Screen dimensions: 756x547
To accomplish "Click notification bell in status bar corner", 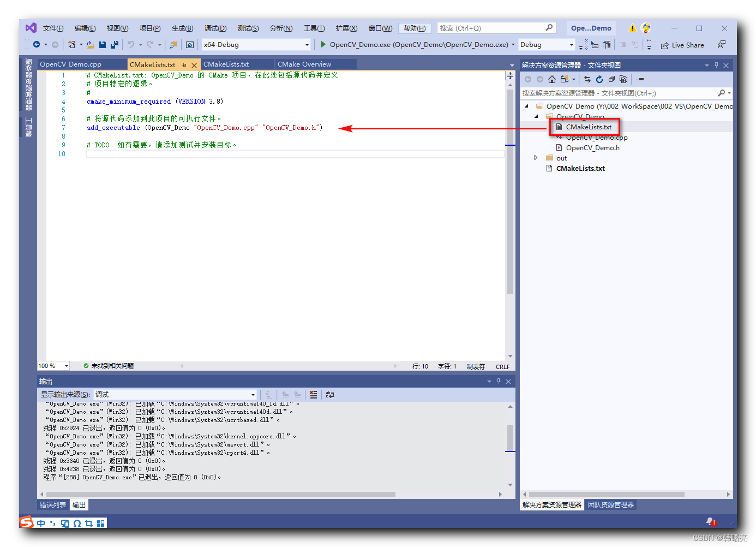I will pyautogui.click(x=711, y=522).
